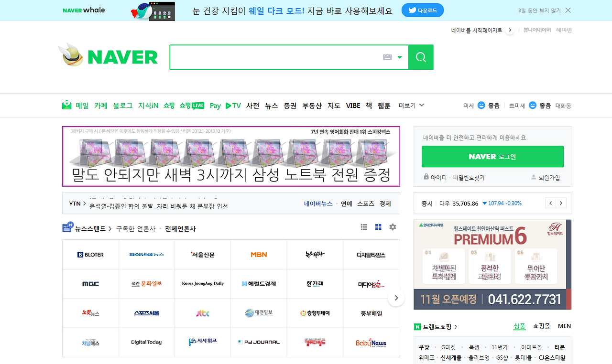Click 미세 fine dust smiley icon
Screen dimensions: 612x364
[481, 105]
